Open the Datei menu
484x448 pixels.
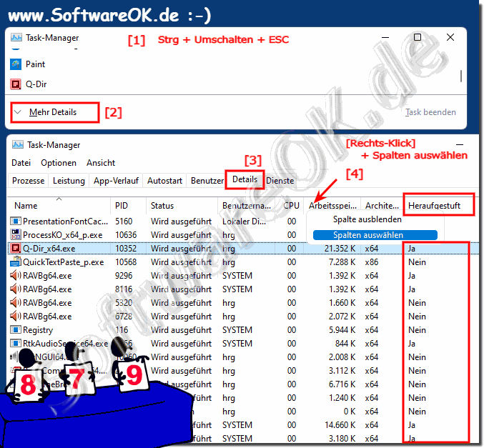pos(21,163)
